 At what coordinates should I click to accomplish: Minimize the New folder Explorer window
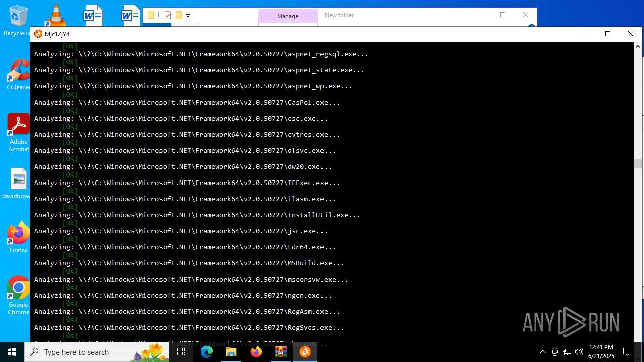coord(479,15)
